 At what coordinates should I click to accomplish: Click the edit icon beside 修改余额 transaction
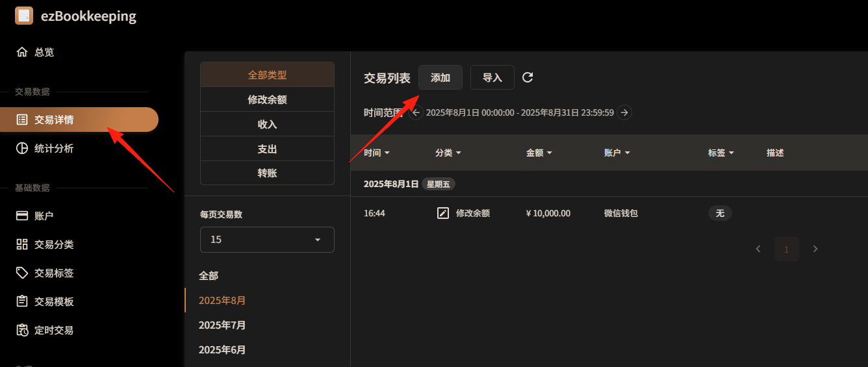click(443, 213)
